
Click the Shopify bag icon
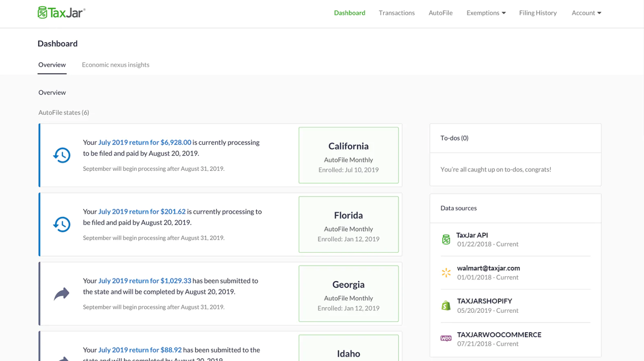pos(446,306)
